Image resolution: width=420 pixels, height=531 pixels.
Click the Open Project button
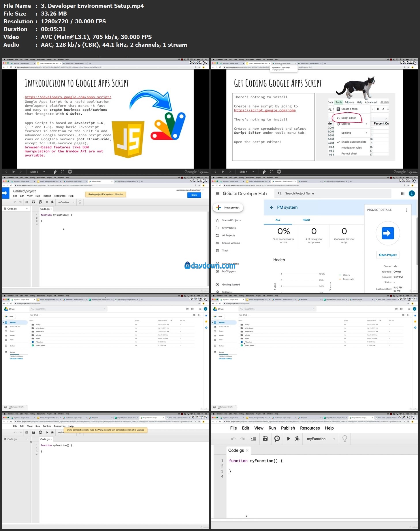[388, 255]
